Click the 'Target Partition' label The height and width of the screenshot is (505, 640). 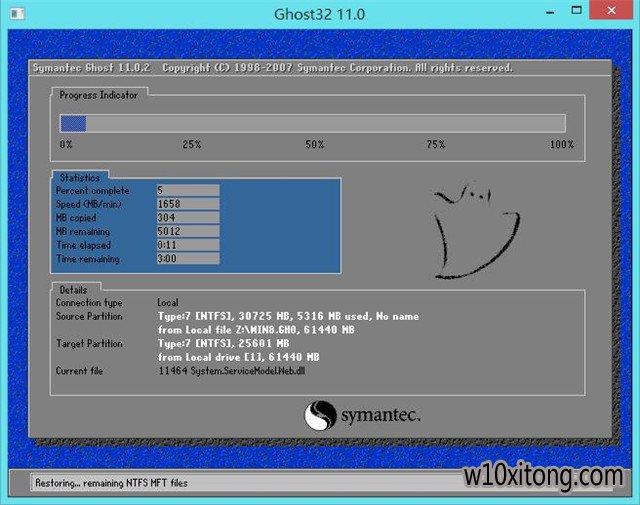89,344
